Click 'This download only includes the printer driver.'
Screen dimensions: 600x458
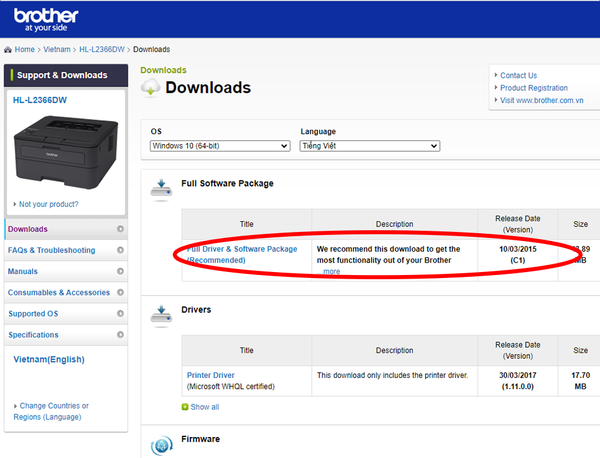click(392, 375)
